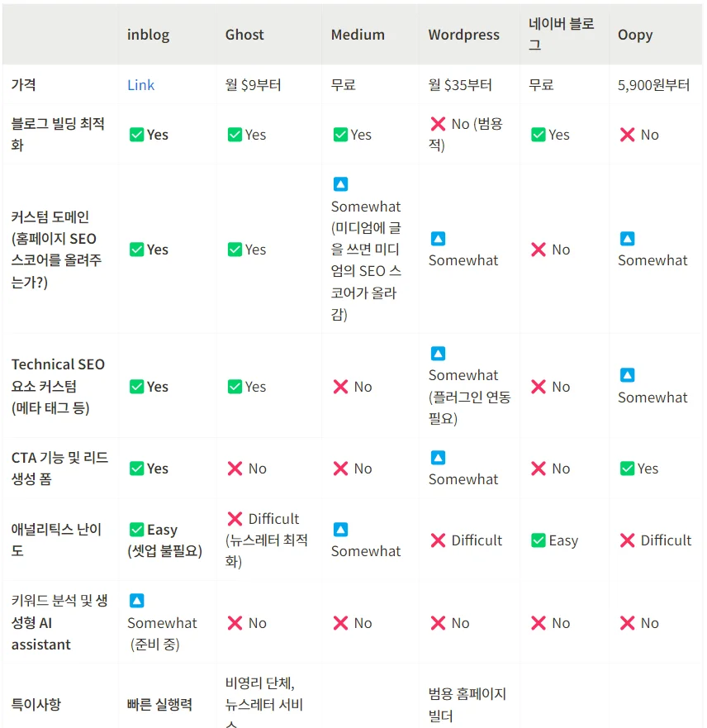This screenshot has width=707, height=728.
Task: Click the red X icon in 네이버 블로그 커스텀 도메인 cell
Action: [x=539, y=250]
